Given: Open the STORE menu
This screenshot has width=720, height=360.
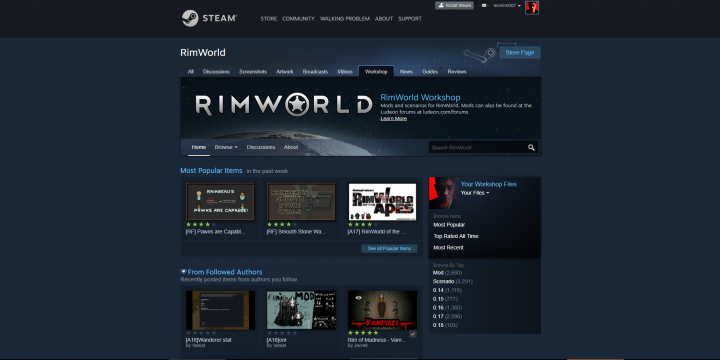Looking at the screenshot, I should pos(269,19).
